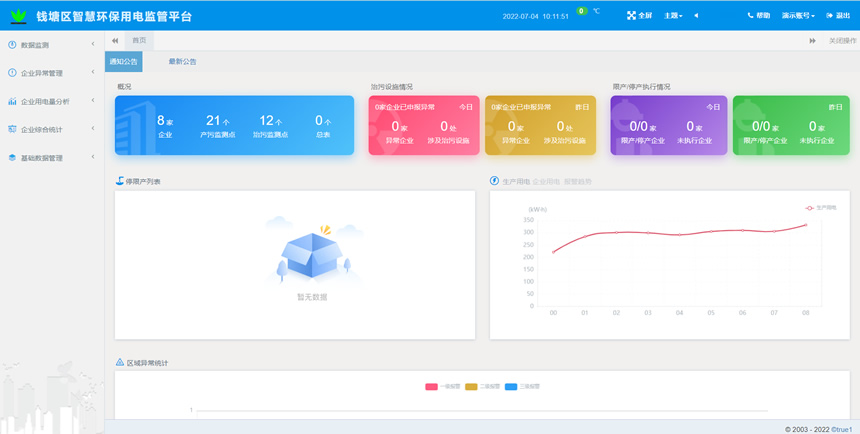860x434 pixels.
Task: Expand the 企业用电量分析 sidebar menu
Action: tap(51, 101)
